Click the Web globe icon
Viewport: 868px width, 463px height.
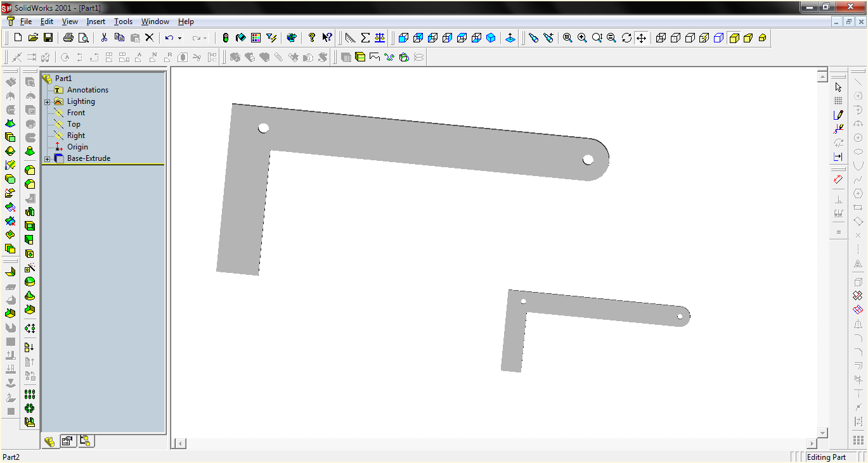(292, 38)
